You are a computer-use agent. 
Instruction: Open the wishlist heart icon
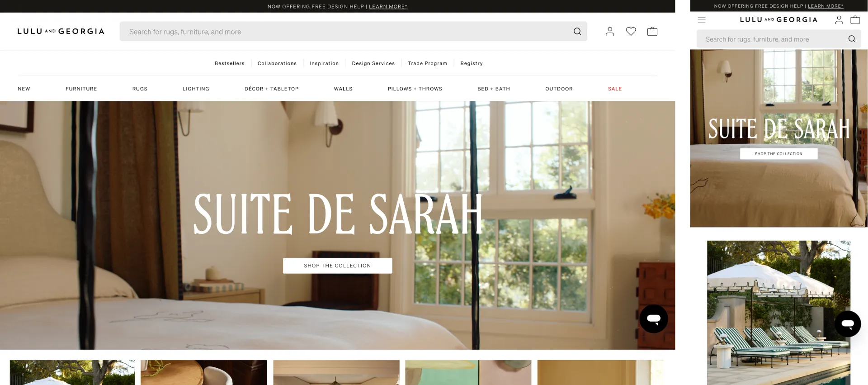pyautogui.click(x=631, y=32)
